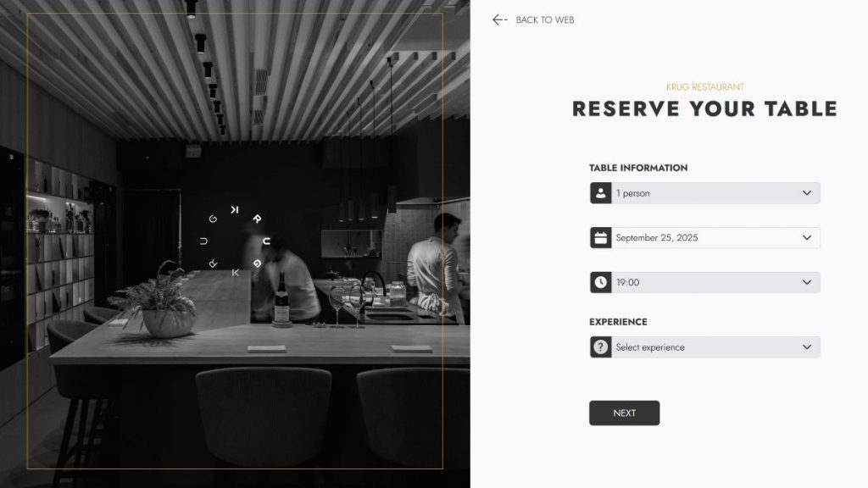The height and width of the screenshot is (488, 868).
Task: Follow the BACK TO WEB link
Action: point(545,20)
